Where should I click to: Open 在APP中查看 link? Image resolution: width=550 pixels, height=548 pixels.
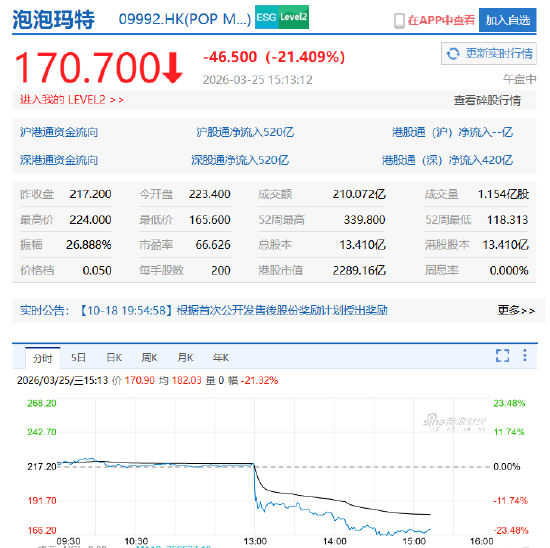point(441,20)
